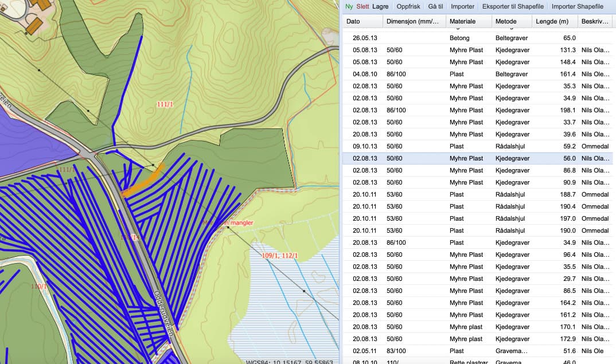Select the Beltegraver row dated 04.08.10
Image resolution: width=616 pixels, height=364 pixels.
tap(477, 74)
